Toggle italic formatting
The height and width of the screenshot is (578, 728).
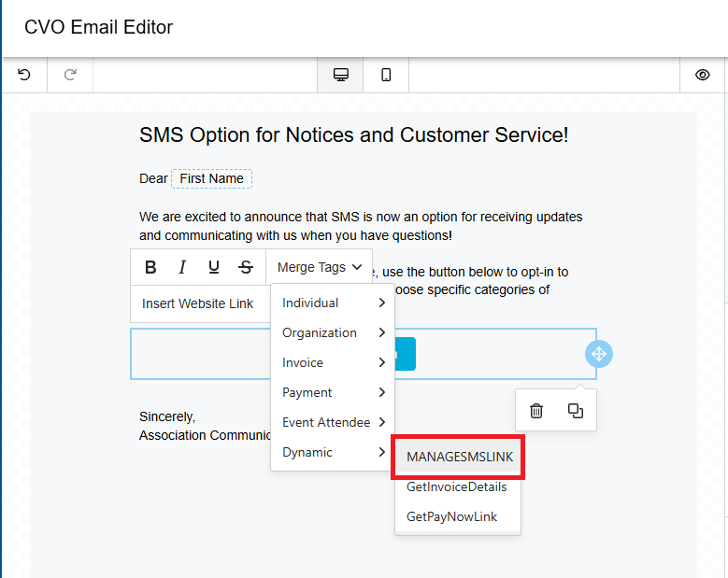pyautogui.click(x=182, y=267)
